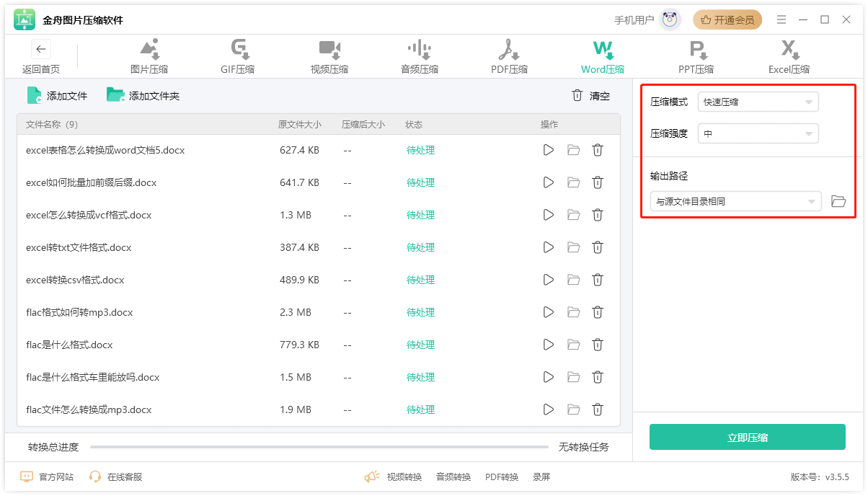Play icon for flac文件怎么转换成mp3.docx
The width and height of the screenshot is (868, 496).
point(549,409)
